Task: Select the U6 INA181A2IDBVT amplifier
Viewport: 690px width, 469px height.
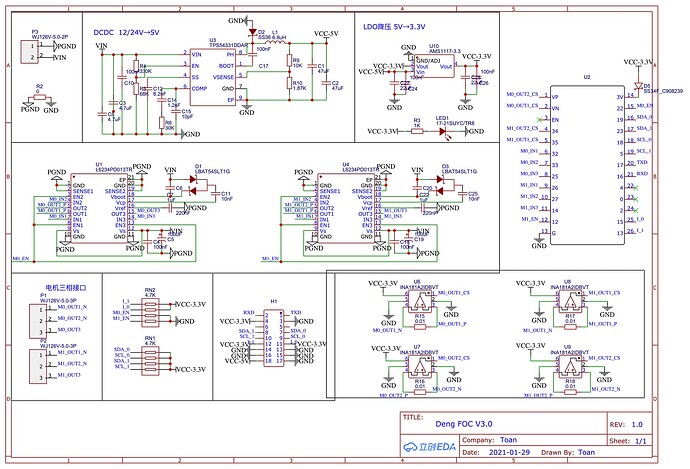Action: point(419,301)
